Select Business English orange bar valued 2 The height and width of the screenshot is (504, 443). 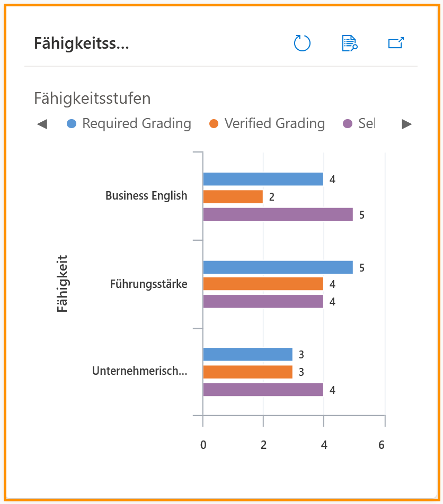point(233,197)
